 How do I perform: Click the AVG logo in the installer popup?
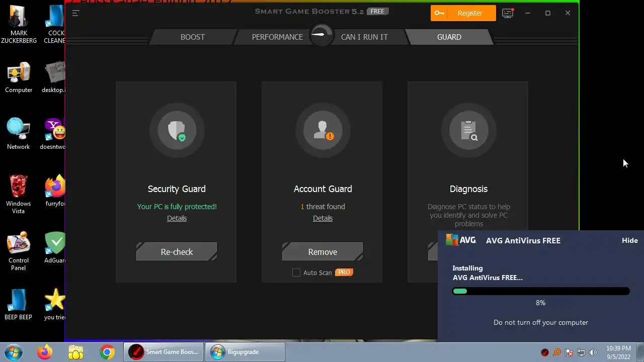pyautogui.click(x=461, y=240)
